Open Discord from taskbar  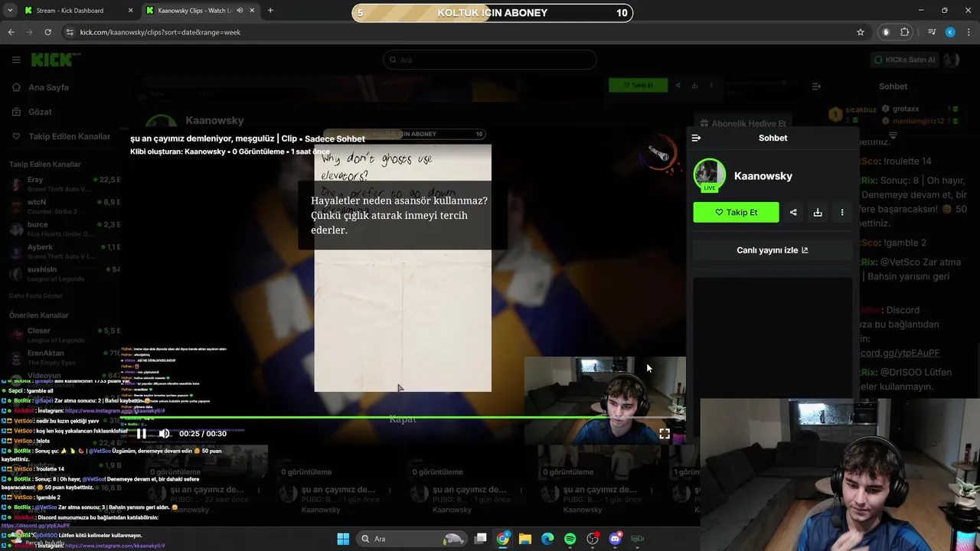pos(615,539)
